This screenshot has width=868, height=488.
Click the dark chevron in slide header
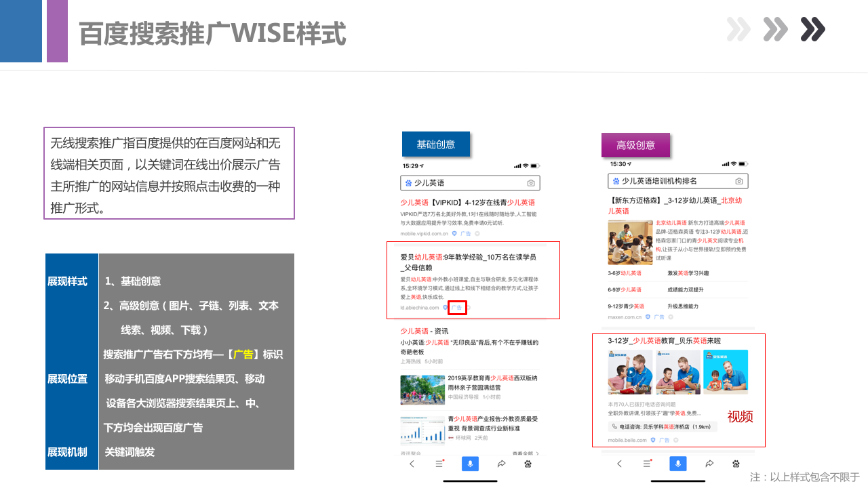coord(812,29)
